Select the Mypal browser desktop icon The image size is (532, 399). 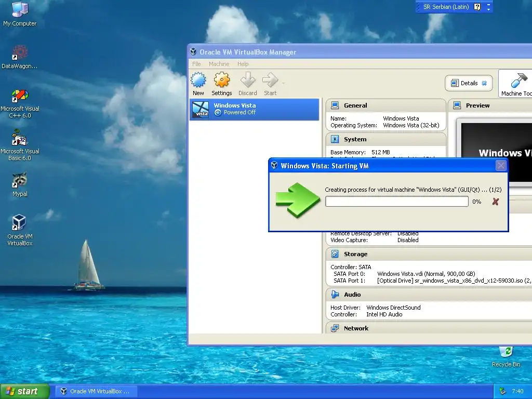tap(20, 184)
